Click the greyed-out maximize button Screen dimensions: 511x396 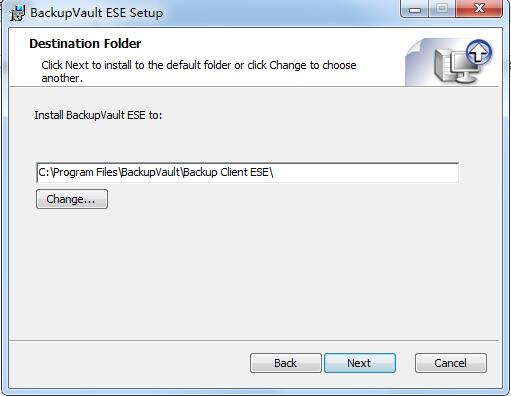[442, 9]
